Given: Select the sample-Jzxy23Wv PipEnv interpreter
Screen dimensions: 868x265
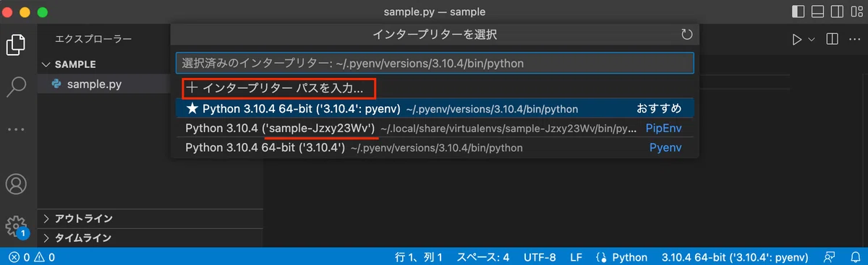Looking at the screenshot, I should (435, 129).
